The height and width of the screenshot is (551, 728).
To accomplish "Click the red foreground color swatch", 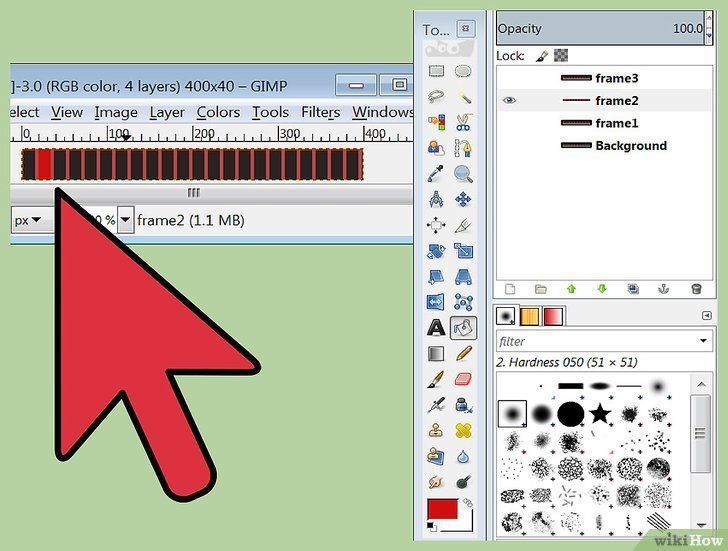I will [442, 509].
